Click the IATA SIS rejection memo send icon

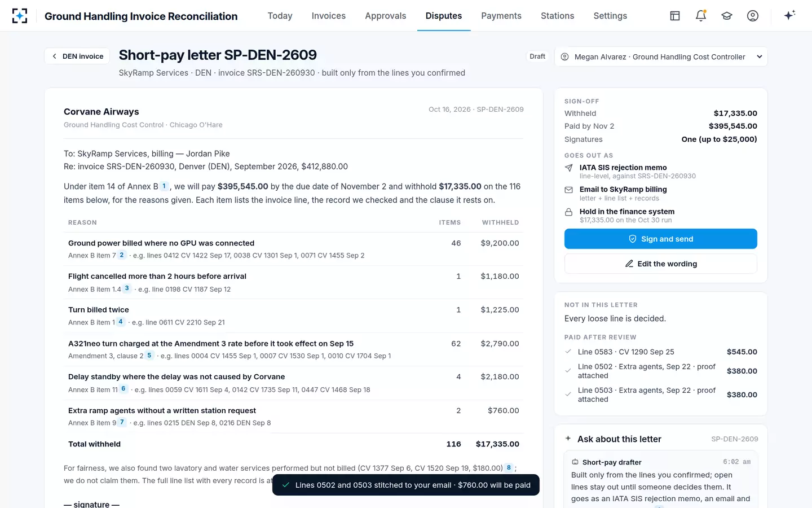[x=568, y=168]
